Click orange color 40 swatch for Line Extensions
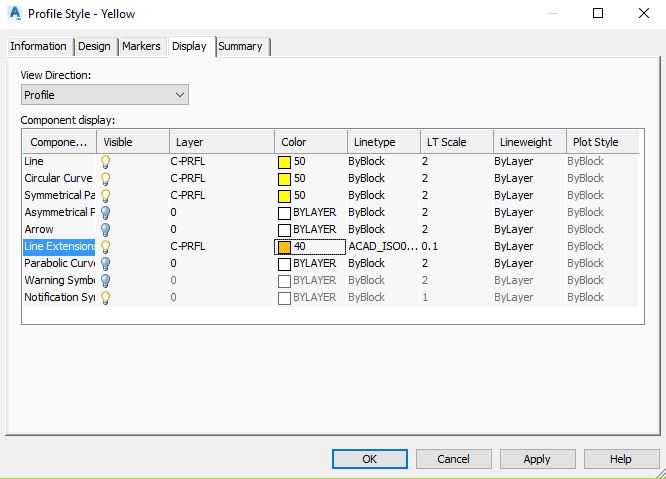The width and height of the screenshot is (666, 479). (x=284, y=247)
